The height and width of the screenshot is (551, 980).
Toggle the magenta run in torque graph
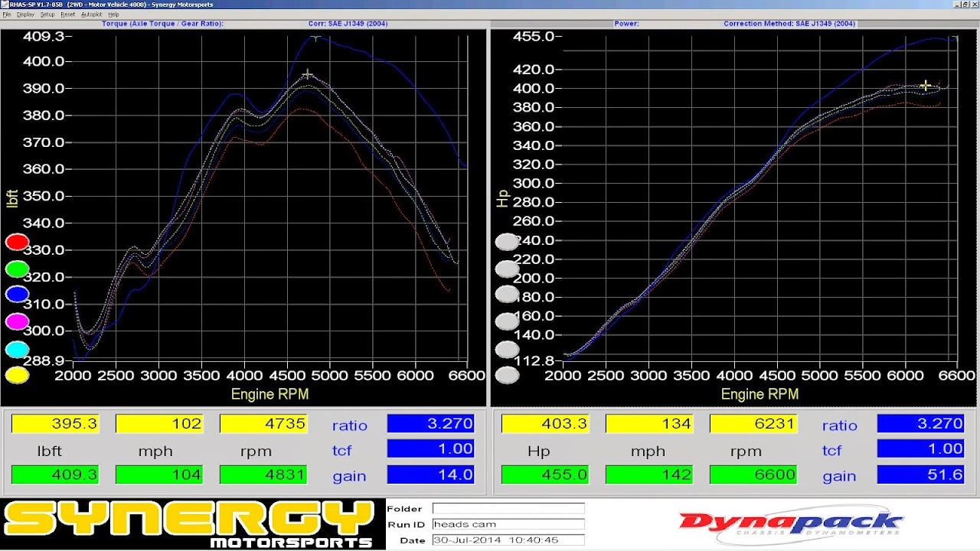(17, 322)
